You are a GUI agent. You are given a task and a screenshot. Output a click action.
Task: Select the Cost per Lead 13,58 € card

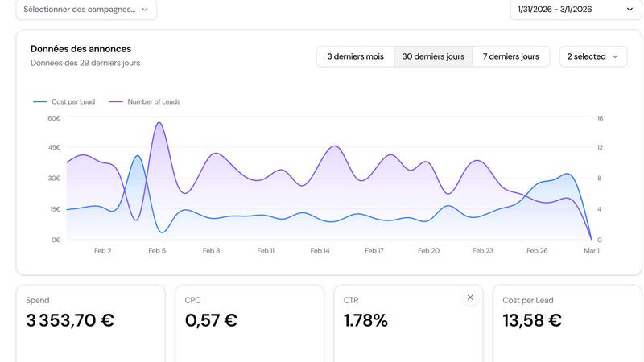coord(567,322)
